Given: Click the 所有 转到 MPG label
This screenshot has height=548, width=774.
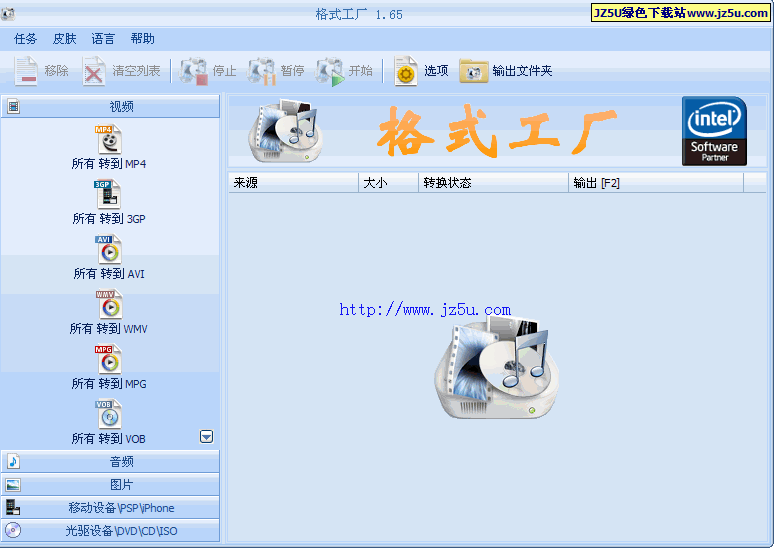Looking at the screenshot, I should (109, 384).
